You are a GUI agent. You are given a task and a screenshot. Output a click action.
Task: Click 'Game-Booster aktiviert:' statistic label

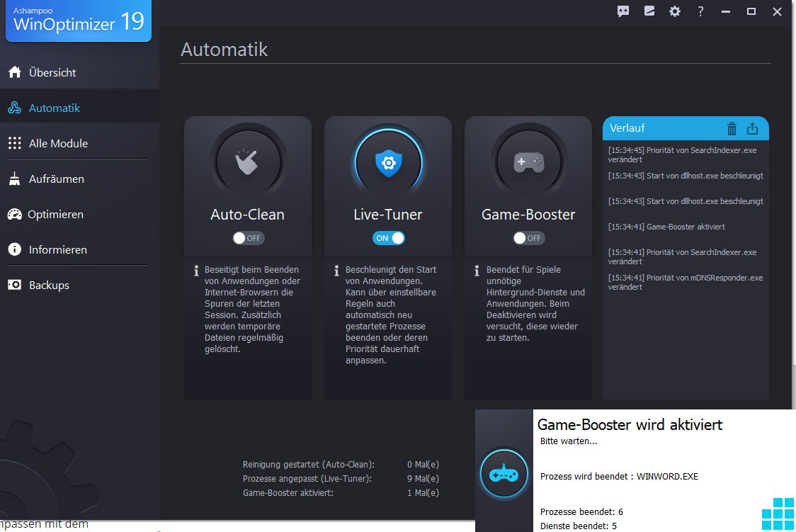pos(288,493)
